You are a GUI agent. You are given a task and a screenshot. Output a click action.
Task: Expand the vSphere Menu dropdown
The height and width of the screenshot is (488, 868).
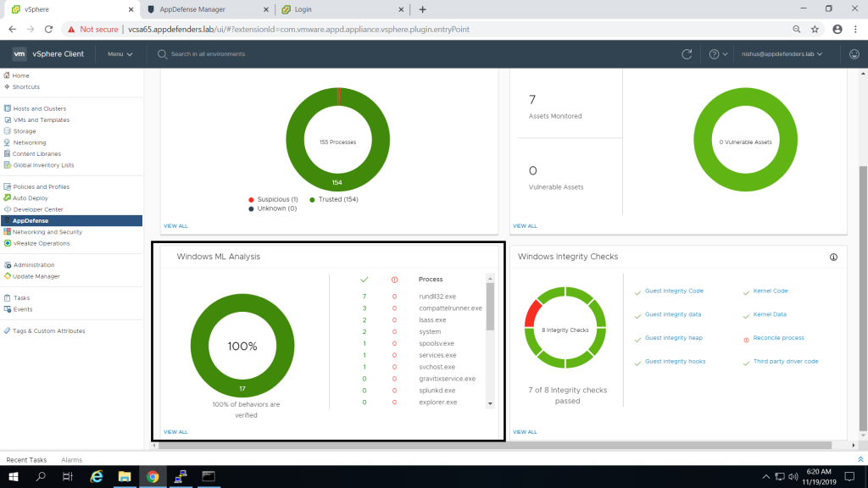pyautogui.click(x=120, y=54)
